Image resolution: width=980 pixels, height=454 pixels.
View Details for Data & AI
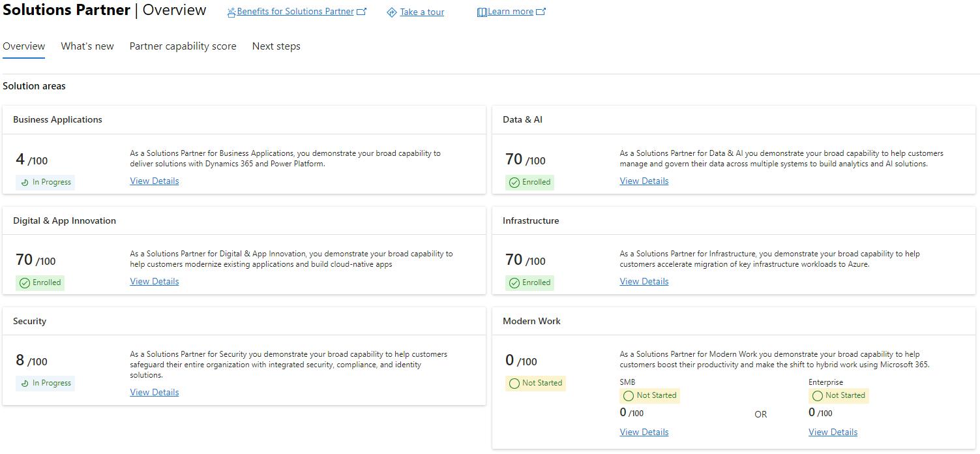pos(644,181)
